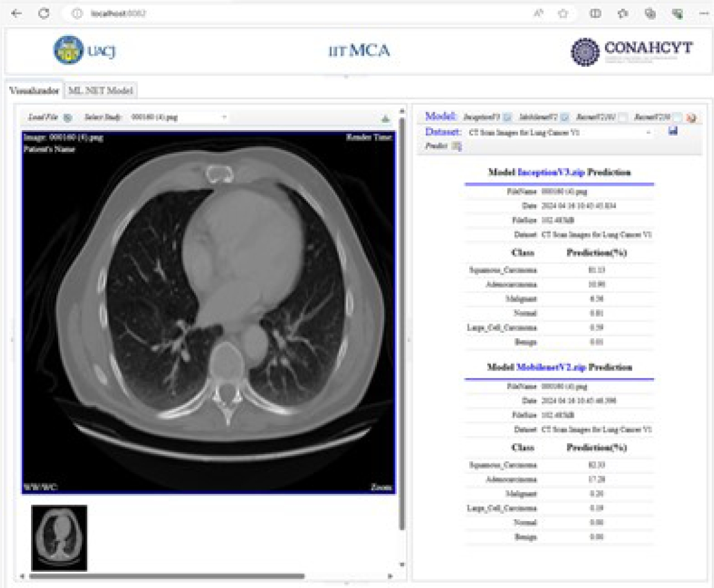
Task: Click the save dataset floppy disk icon
Action: click(673, 131)
